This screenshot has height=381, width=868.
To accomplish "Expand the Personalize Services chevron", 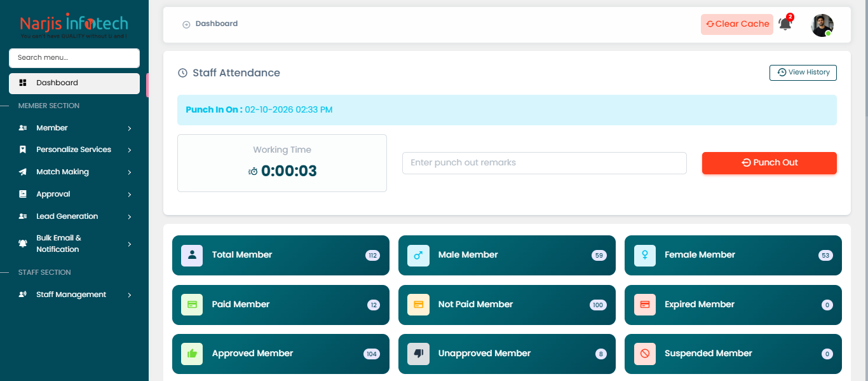I will point(130,150).
